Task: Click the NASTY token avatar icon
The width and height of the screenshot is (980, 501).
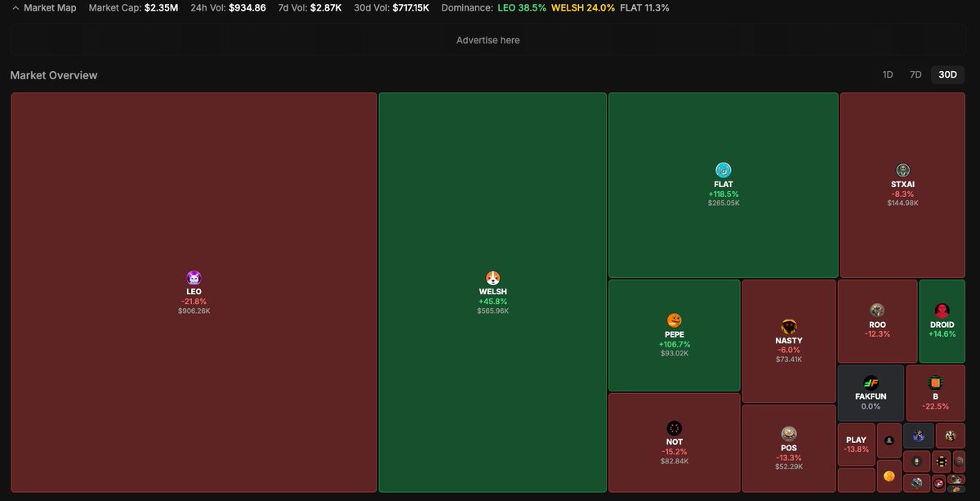Action: pos(788,327)
